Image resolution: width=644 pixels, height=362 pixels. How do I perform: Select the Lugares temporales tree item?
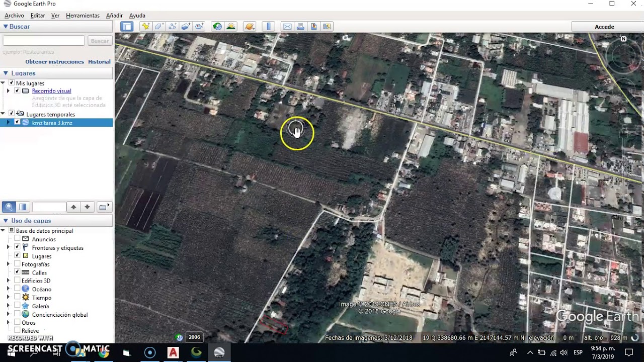50,114
